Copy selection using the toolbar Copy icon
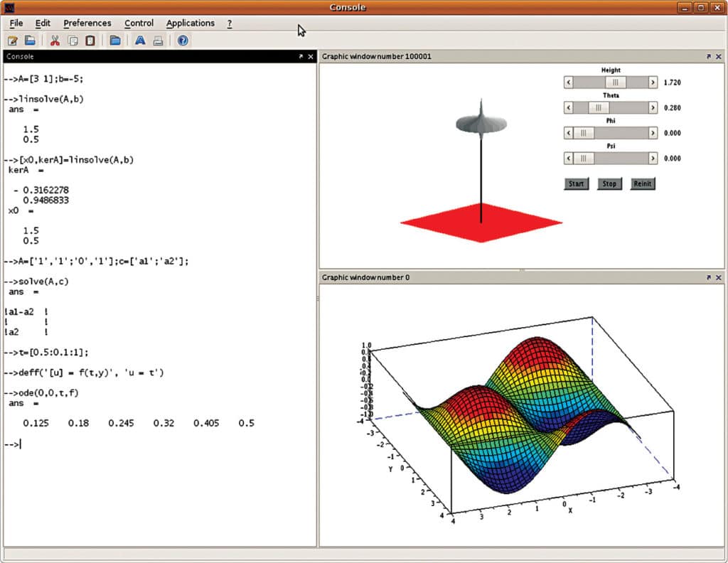The image size is (728, 563). coord(72,41)
